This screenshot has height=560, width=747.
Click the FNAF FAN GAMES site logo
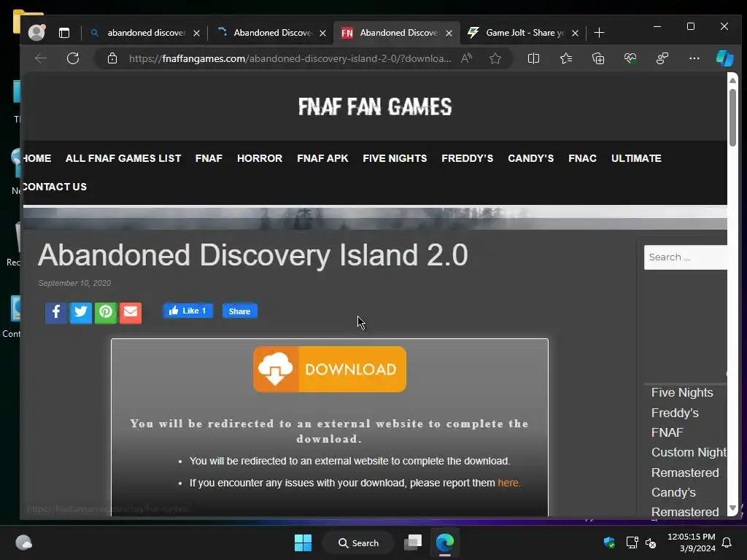(375, 106)
